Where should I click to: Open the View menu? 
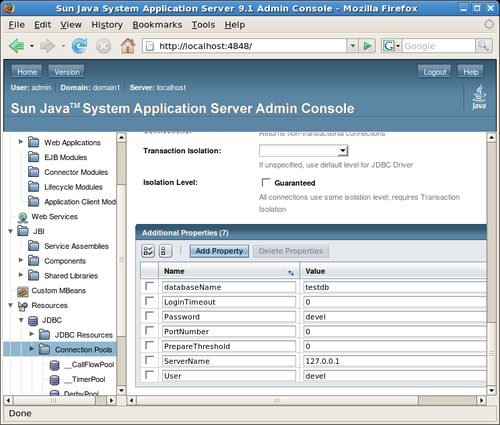71,25
